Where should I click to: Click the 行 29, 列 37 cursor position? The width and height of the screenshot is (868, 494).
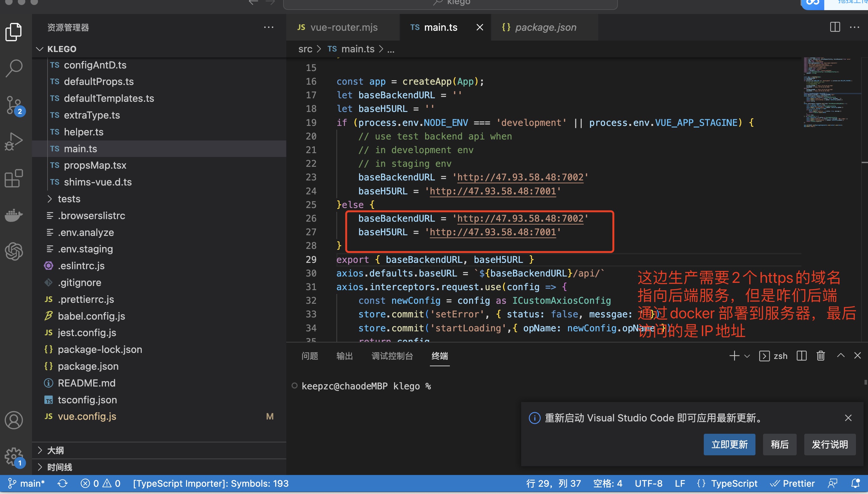(x=553, y=483)
